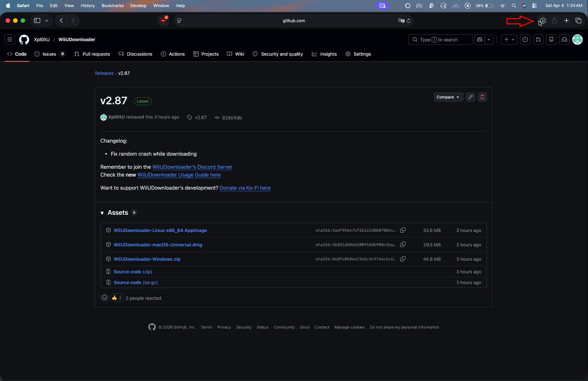Open the Copilot dropdown arrow
Screen dimensions: 588x381
[x=489, y=40]
